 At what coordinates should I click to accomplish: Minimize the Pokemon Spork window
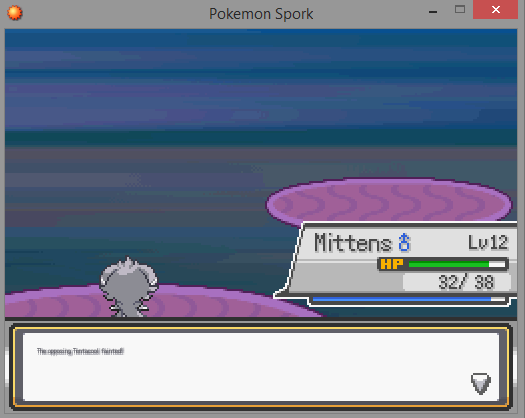point(433,12)
